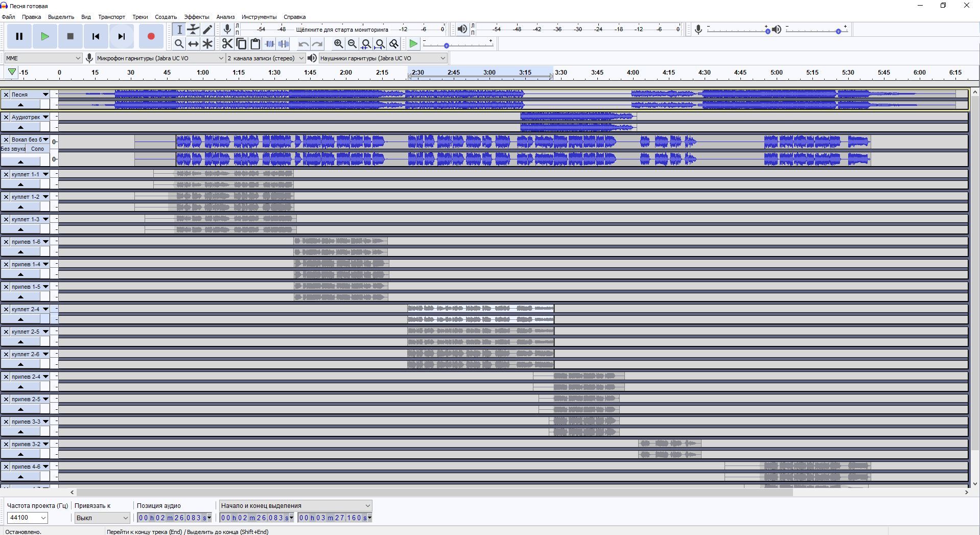Zoom out with the minus magnifier
The height and width of the screenshot is (535, 980).
pyautogui.click(x=352, y=43)
